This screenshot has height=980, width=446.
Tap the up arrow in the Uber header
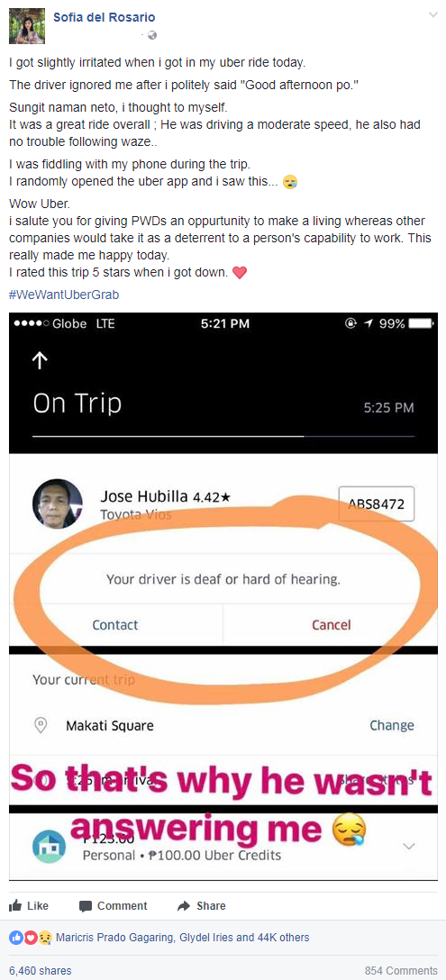[x=40, y=359]
